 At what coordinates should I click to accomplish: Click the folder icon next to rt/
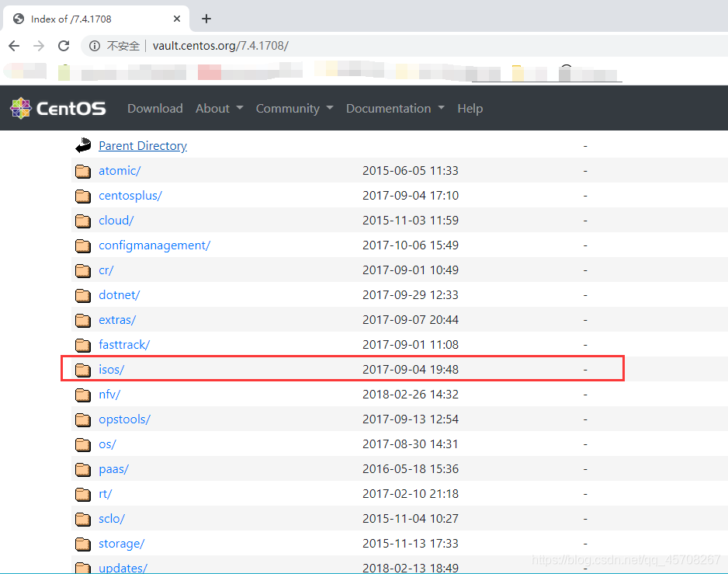(83, 495)
